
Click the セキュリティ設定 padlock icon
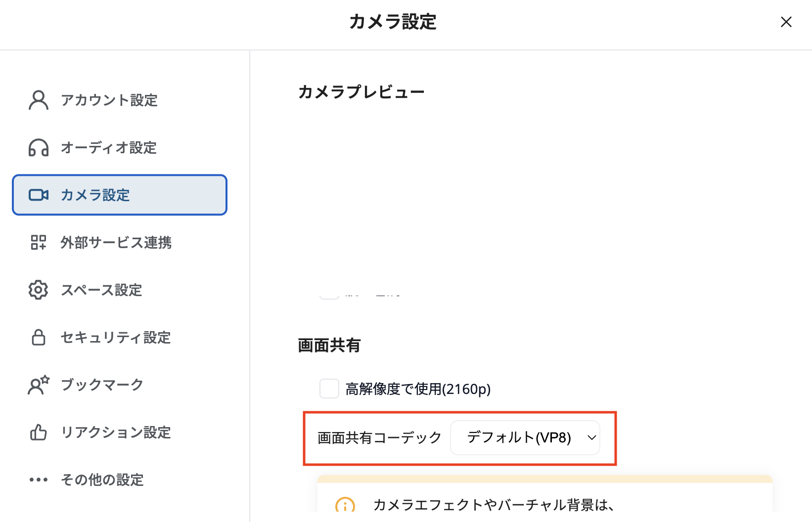click(x=39, y=338)
